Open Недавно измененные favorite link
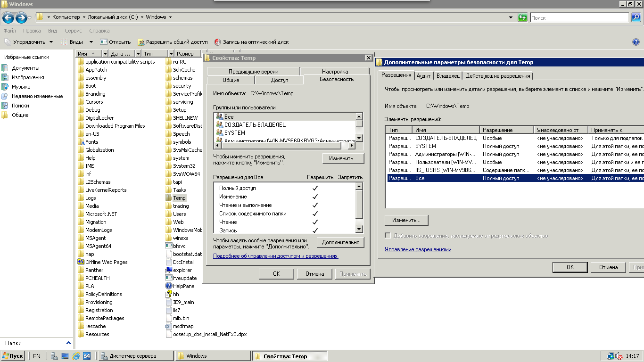644x362 pixels. click(37, 96)
